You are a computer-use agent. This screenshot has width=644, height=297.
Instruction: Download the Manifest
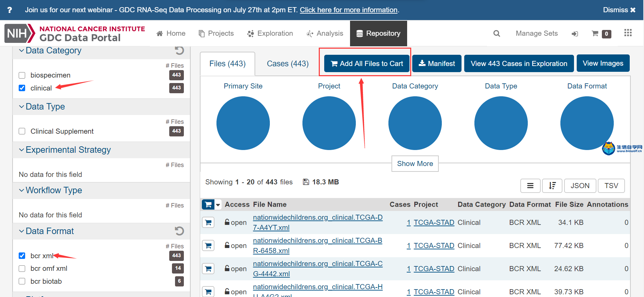tap(437, 64)
